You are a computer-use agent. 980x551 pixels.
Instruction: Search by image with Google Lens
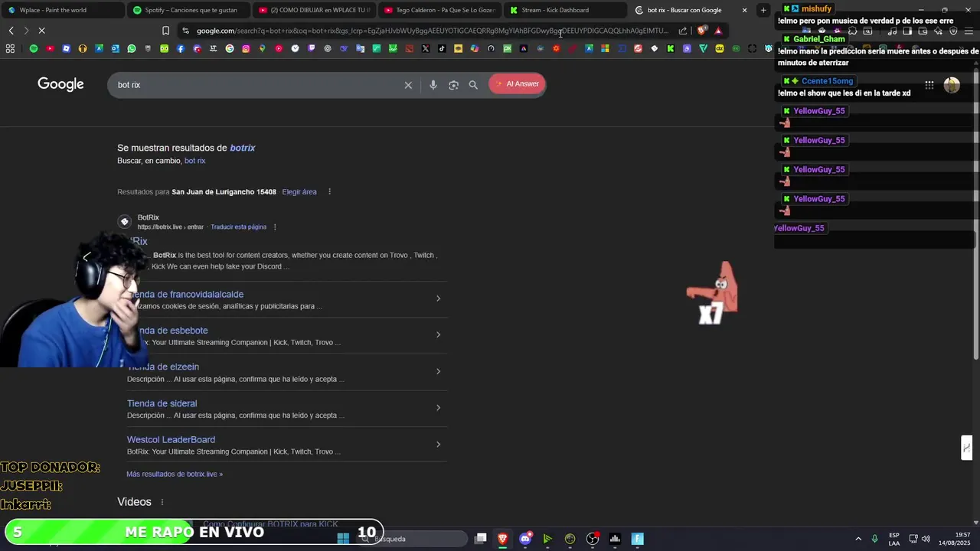pos(453,85)
